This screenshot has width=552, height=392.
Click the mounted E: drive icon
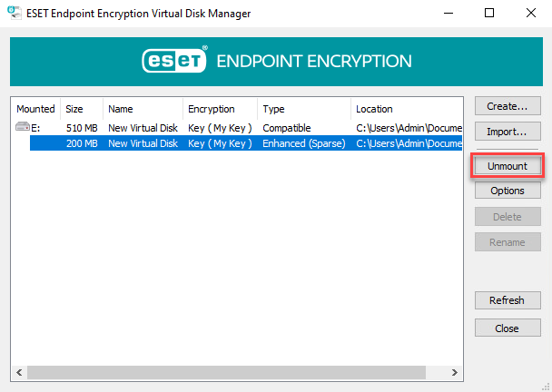(23, 127)
